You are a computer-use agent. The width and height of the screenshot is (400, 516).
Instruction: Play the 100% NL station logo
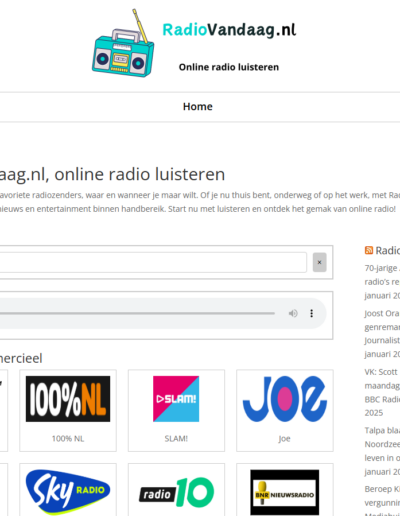(x=68, y=399)
